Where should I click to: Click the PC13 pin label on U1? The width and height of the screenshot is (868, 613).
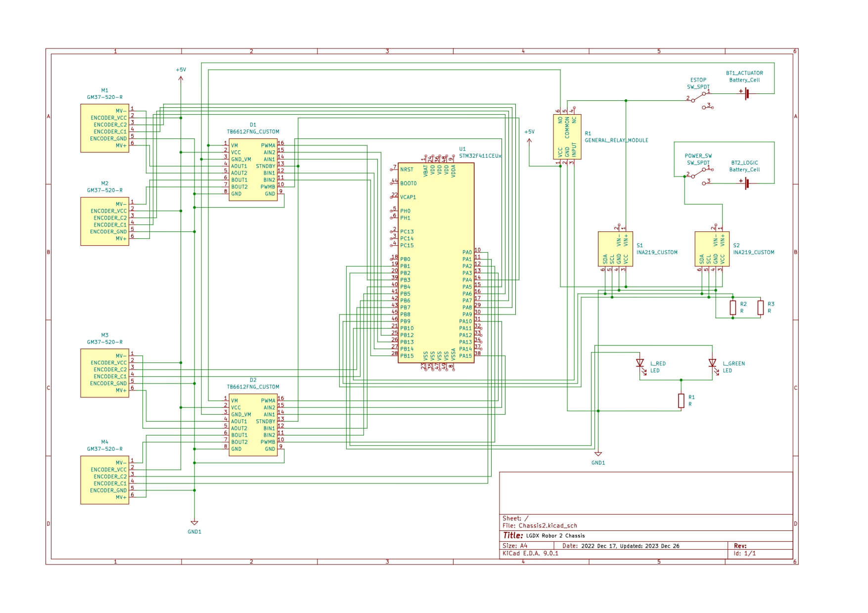pyautogui.click(x=407, y=231)
